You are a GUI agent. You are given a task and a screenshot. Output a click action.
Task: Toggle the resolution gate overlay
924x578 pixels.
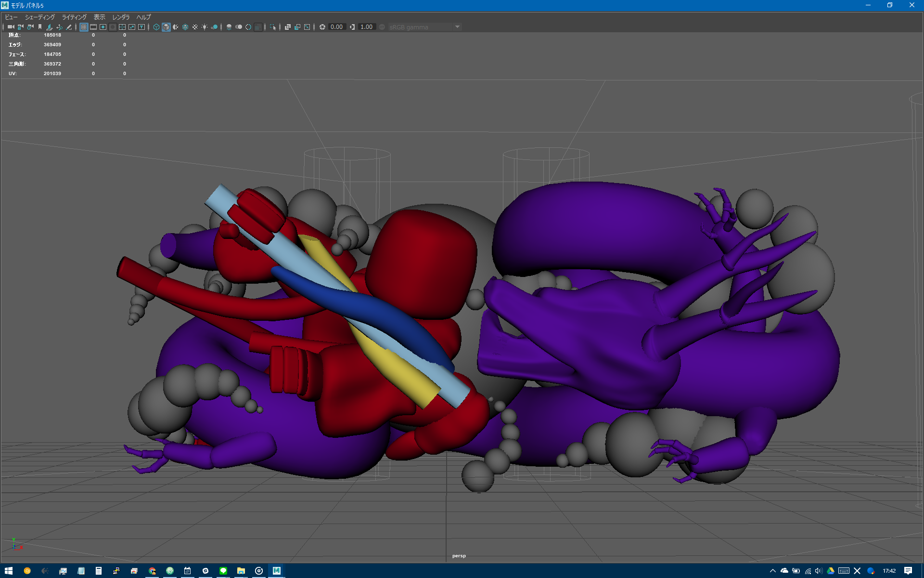(x=103, y=27)
